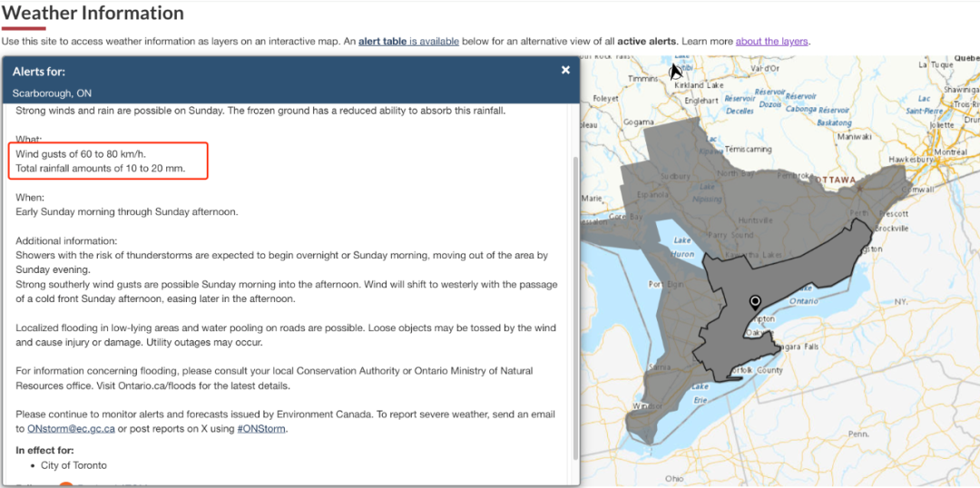Viewport: 980px width, 488px height.
Task: Click the OTTAWA label on the map
Action: coord(835,180)
